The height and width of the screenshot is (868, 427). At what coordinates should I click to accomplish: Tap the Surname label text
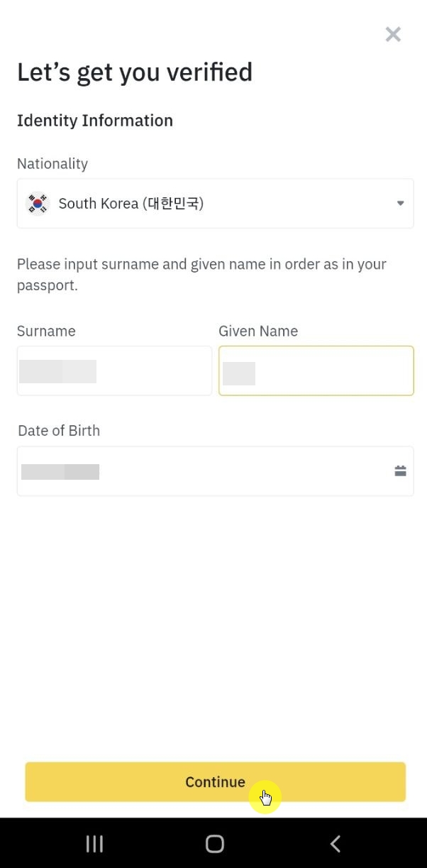[x=46, y=331]
